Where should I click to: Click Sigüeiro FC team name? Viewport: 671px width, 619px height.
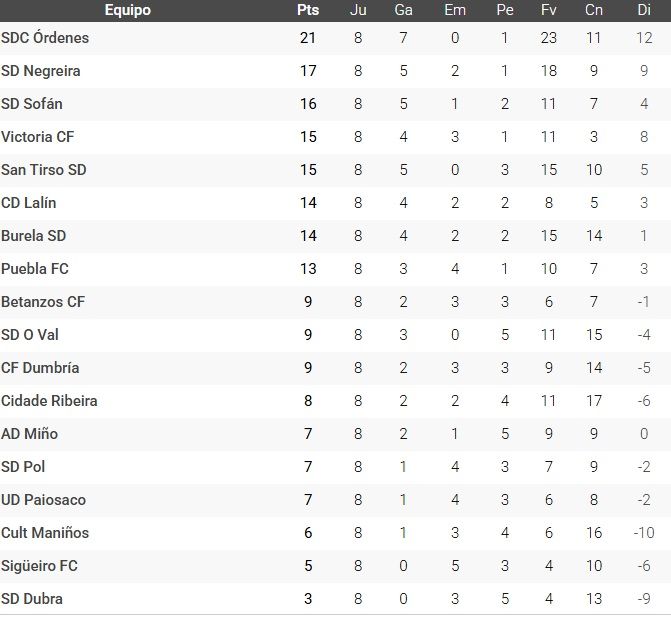[x=39, y=566]
